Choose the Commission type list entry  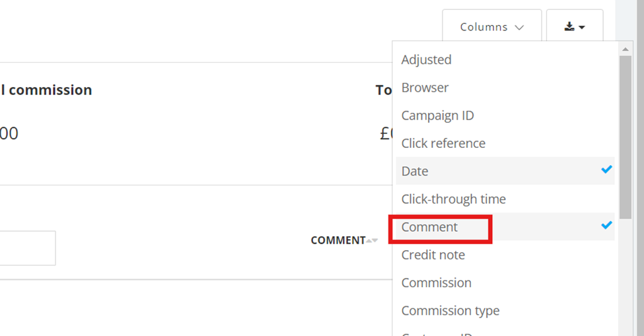[450, 310]
